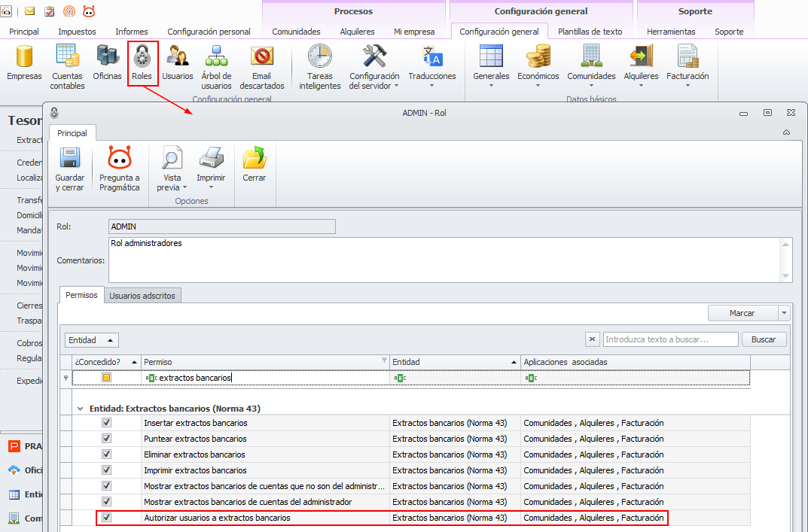The height and width of the screenshot is (532, 808).
Task: Open Económicos coins icon
Action: (538, 56)
